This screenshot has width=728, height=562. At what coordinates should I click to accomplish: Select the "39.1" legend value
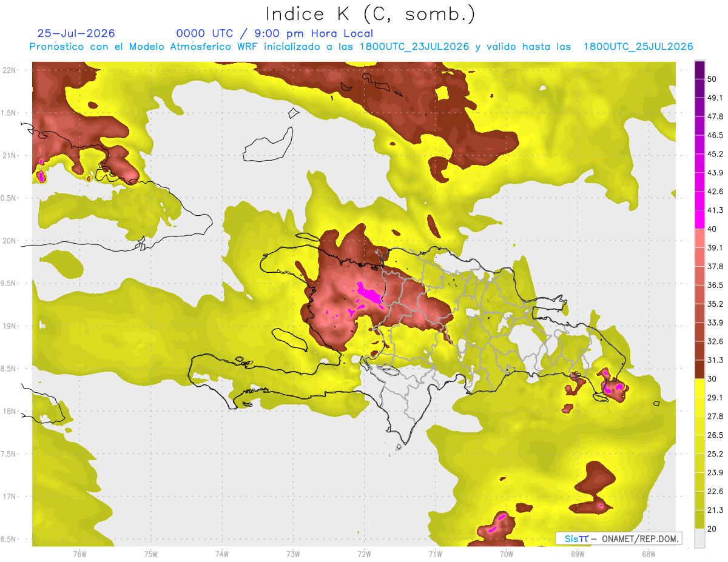(715, 248)
